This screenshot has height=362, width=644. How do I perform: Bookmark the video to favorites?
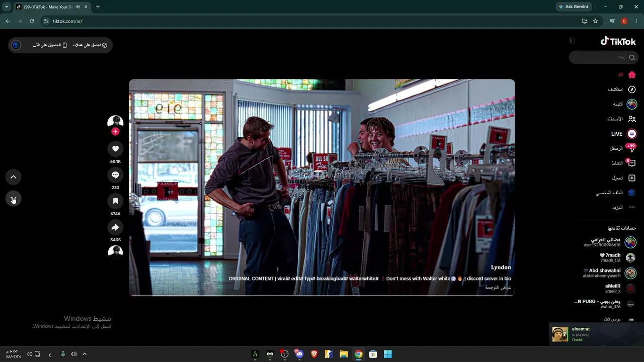(x=115, y=201)
